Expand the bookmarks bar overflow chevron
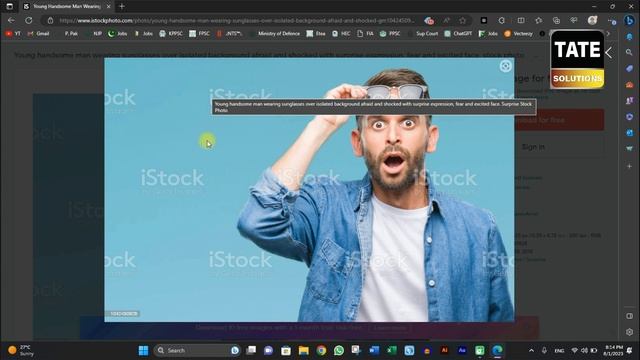 pos(609,34)
